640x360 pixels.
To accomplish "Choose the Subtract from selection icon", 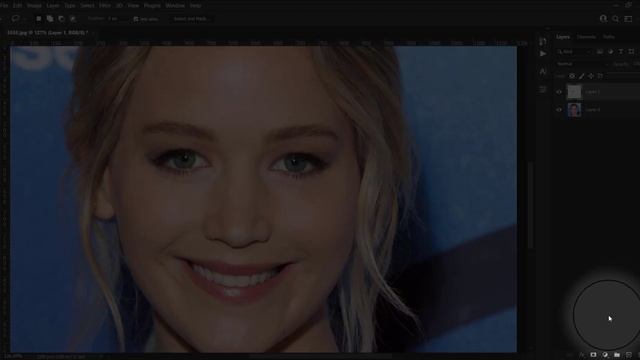I will (61, 19).
